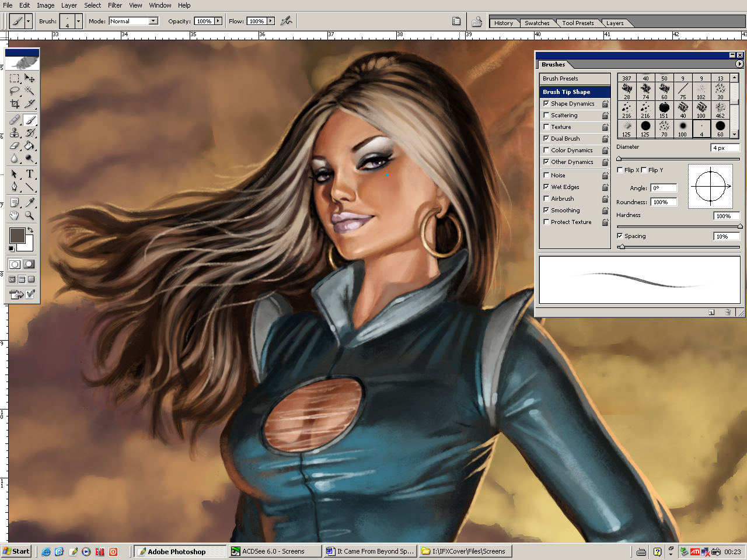Viewport: 747px width, 560px height.
Task: Open the Layer menu
Action: (x=69, y=5)
